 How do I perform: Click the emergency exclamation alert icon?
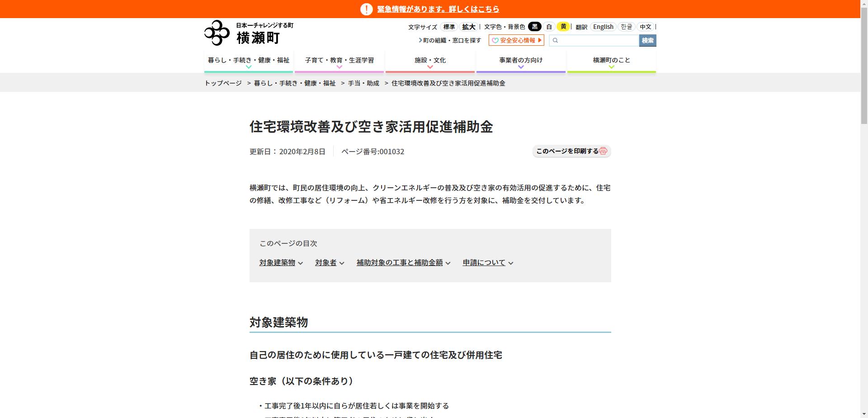point(366,9)
